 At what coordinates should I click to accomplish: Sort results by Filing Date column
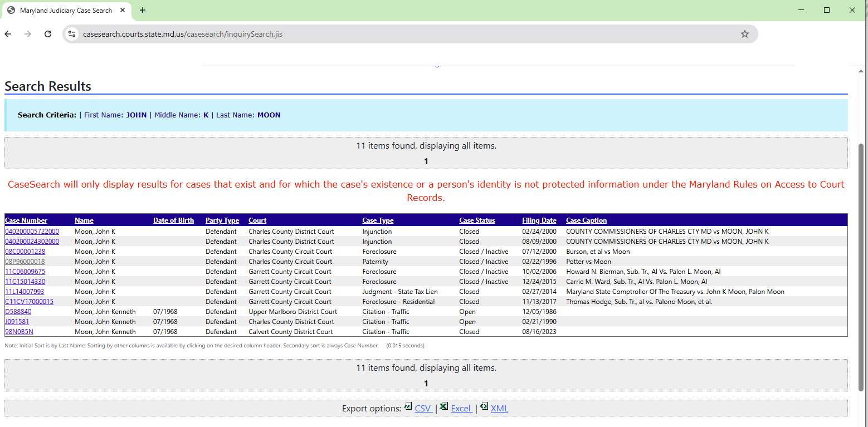point(539,220)
